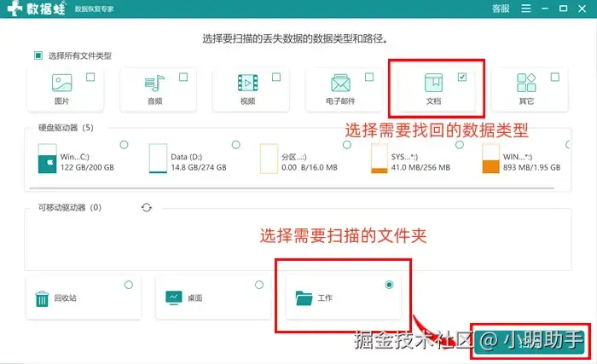Click the 其它 other types icon
597x364 pixels.
click(x=526, y=83)
